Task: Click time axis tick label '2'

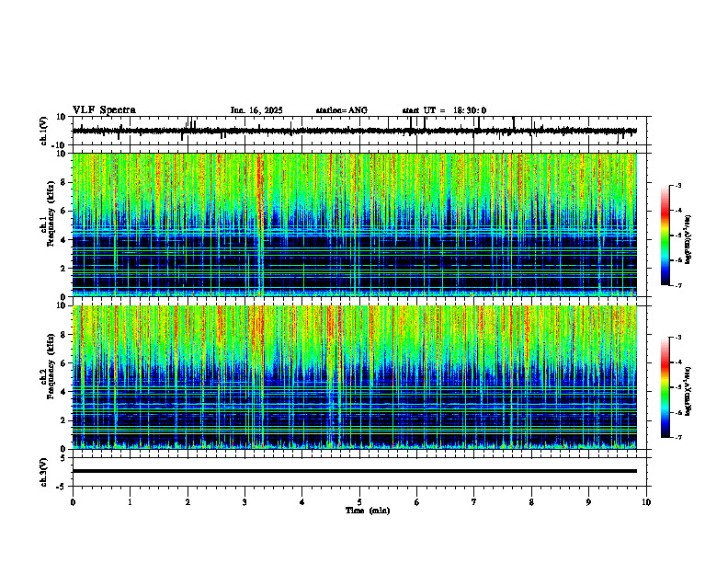Action: point(188,502)
